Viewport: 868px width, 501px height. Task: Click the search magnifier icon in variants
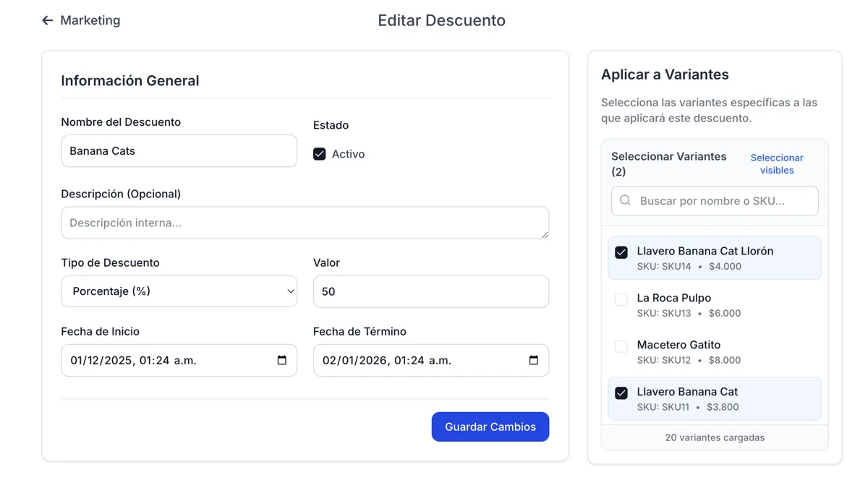click(626, 201)
